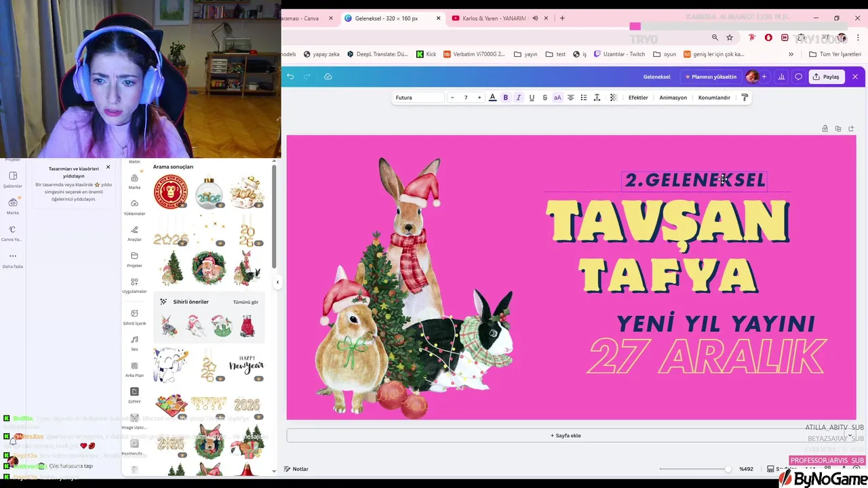Select Happy New Year text graphic

246,365
